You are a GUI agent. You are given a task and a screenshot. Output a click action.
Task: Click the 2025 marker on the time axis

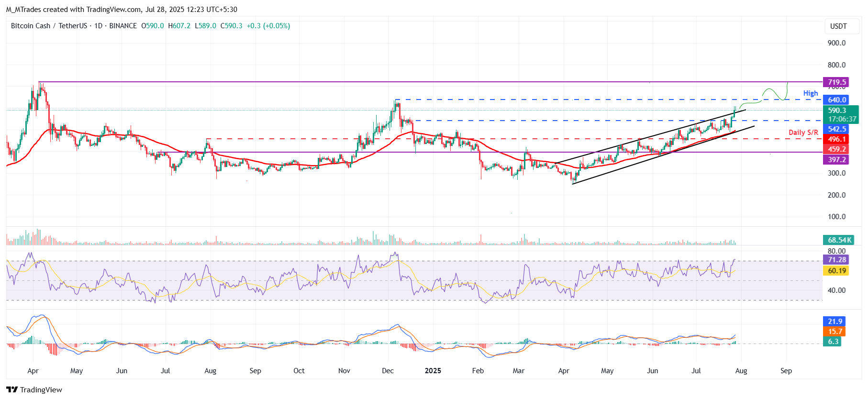tap(433, 371)
